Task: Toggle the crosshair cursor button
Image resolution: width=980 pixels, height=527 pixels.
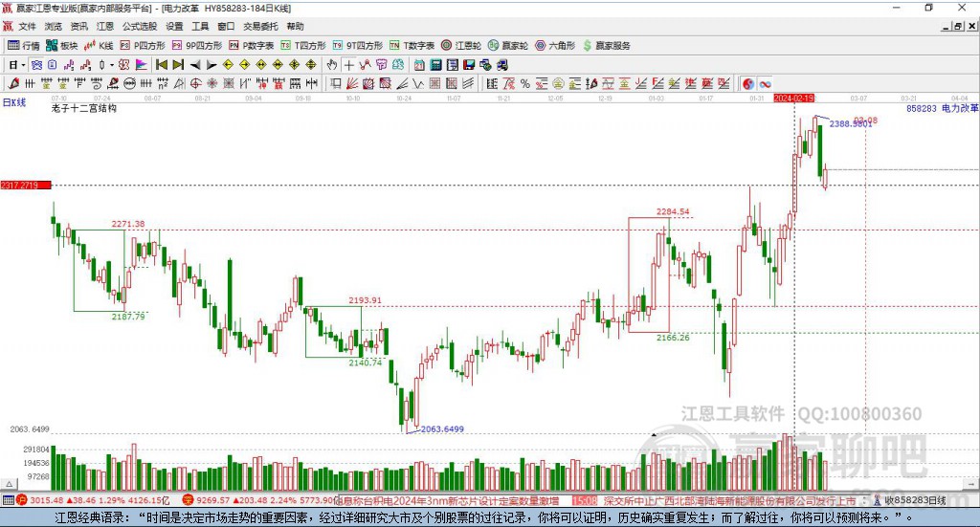Action: [x=348, y=65]
